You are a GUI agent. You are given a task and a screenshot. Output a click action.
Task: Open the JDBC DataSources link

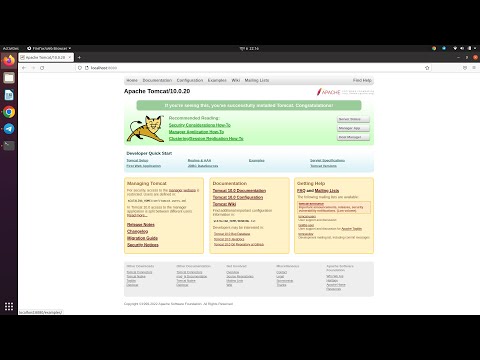tap(203, 166)
